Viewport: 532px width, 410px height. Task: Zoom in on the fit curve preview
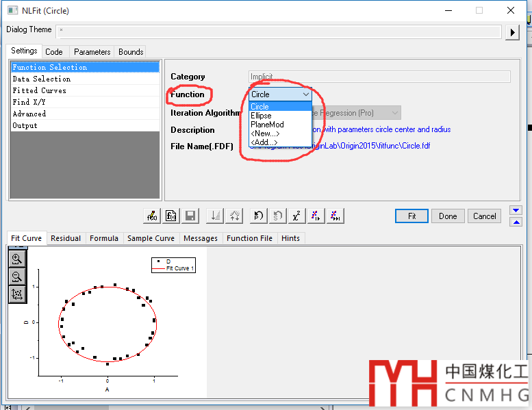17,259
